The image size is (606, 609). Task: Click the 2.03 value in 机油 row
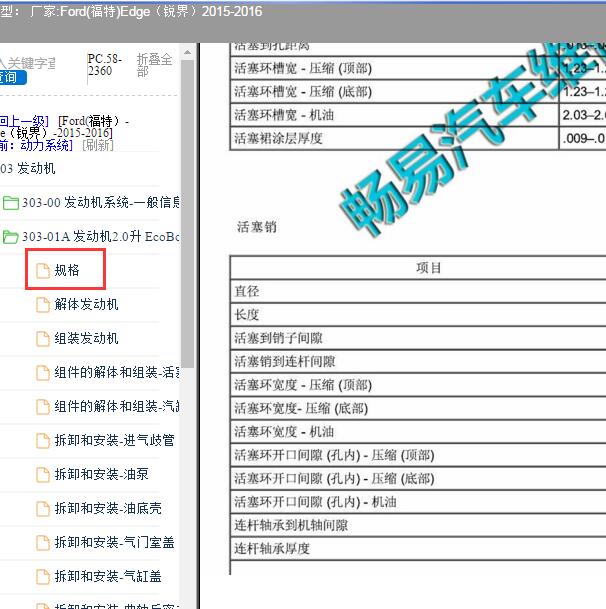point(583,115)
